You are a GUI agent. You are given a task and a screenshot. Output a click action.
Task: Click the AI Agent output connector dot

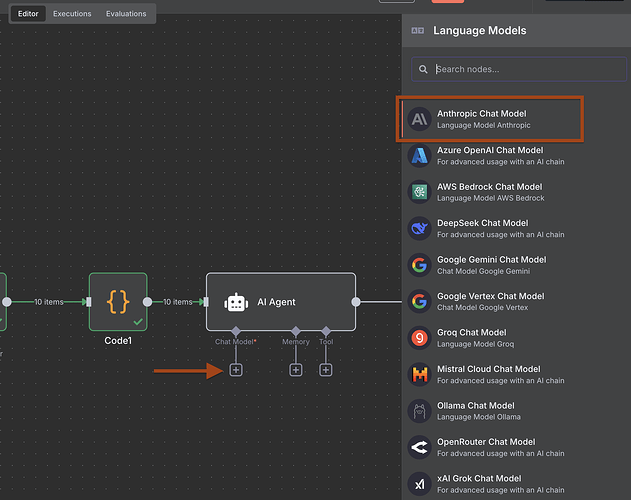[356, 302]
